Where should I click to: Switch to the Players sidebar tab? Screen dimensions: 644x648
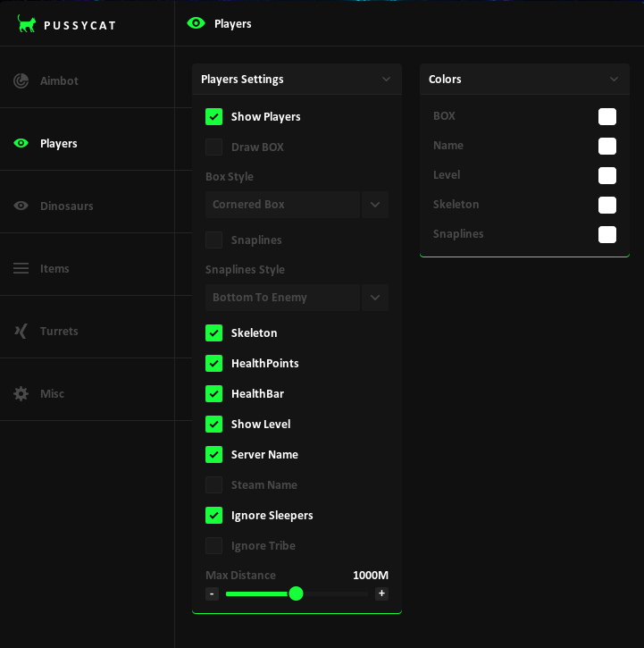pos(58,143)
